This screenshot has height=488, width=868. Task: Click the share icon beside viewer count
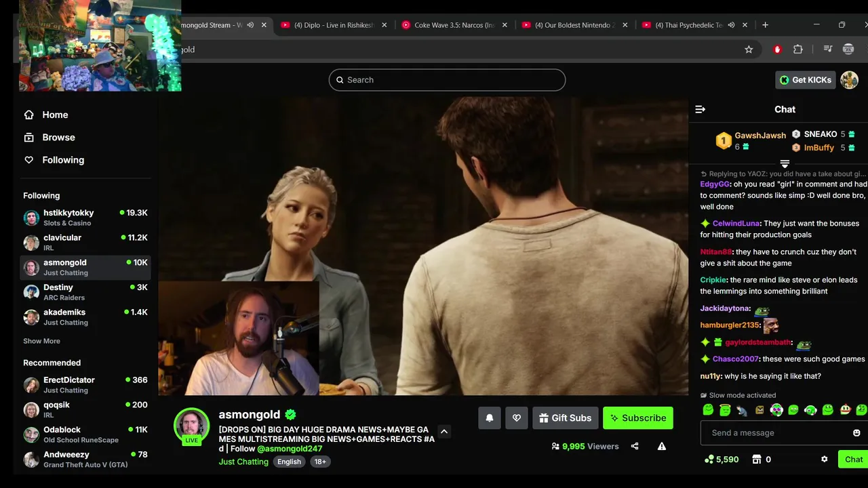[635, 446]
